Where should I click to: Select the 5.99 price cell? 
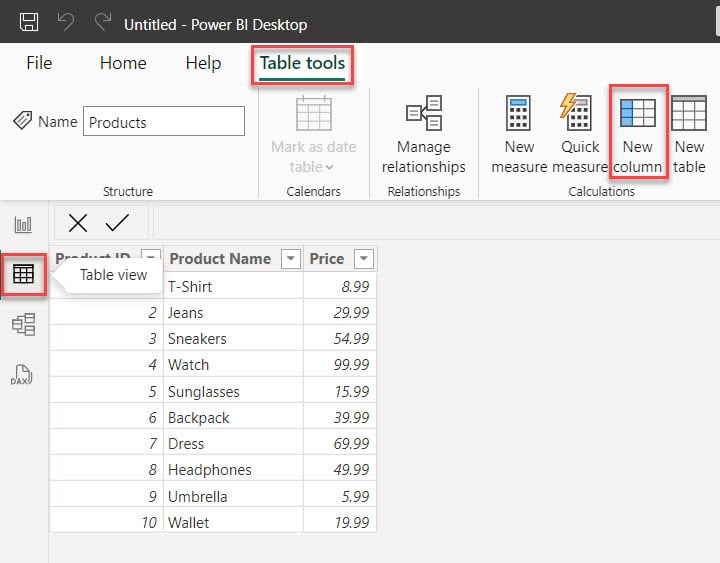tap(340, 496)
